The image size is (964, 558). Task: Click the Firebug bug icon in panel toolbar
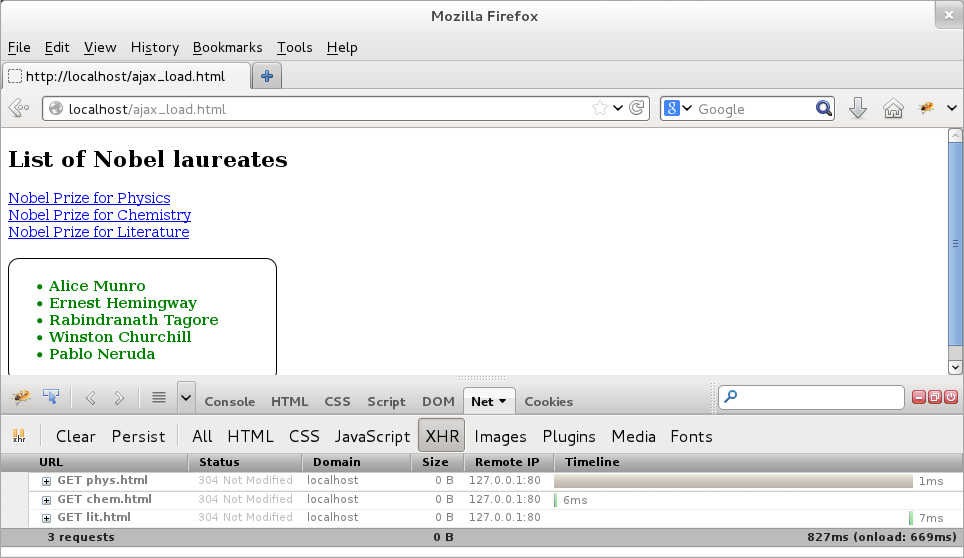click(x=21, y=398)
